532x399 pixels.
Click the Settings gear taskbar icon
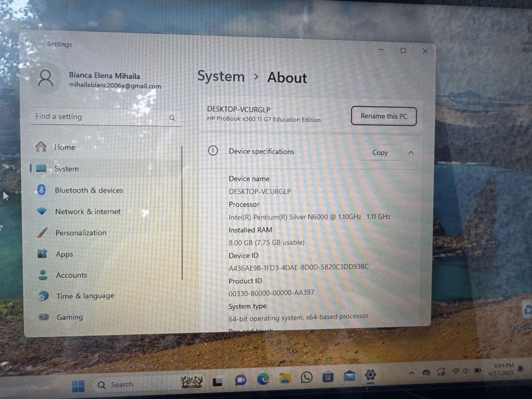tap(370, 375)
